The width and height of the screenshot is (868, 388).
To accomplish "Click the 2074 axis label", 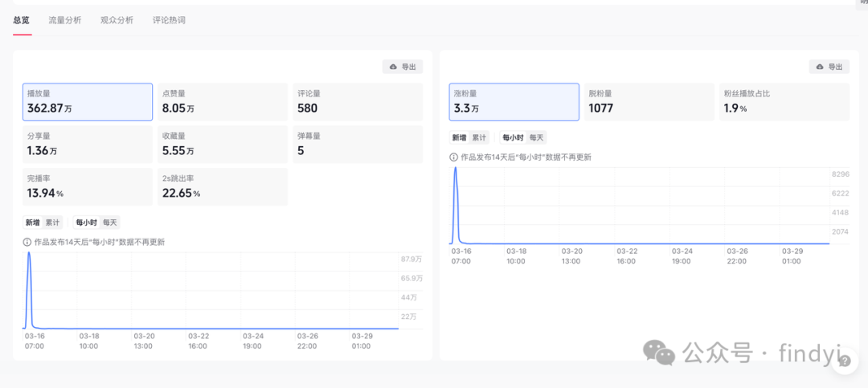I will pyautogui.click(x=841, y=231).
